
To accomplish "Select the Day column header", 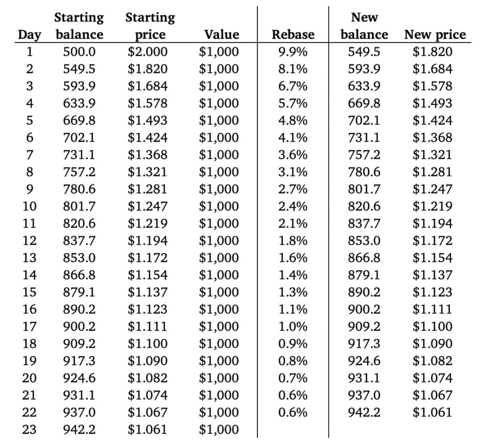I will pos(29,35).
